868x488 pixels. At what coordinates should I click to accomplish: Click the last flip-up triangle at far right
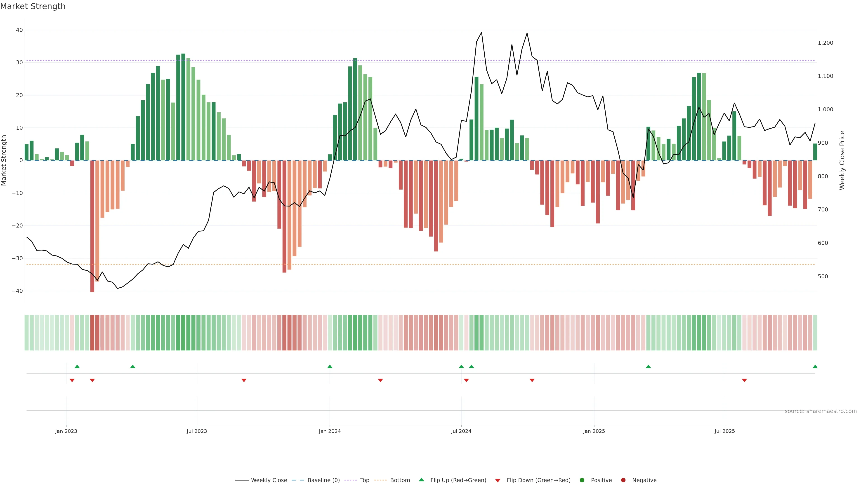point(815,366)
